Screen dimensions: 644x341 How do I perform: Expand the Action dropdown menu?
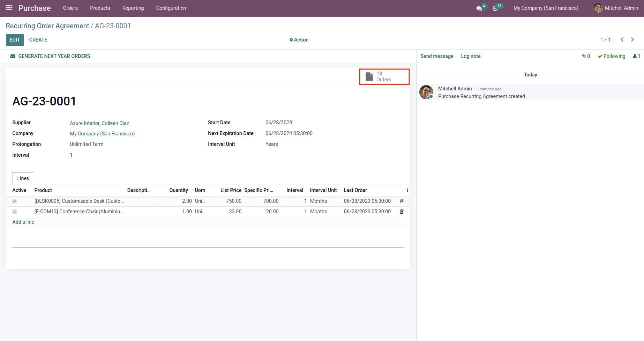299,40
